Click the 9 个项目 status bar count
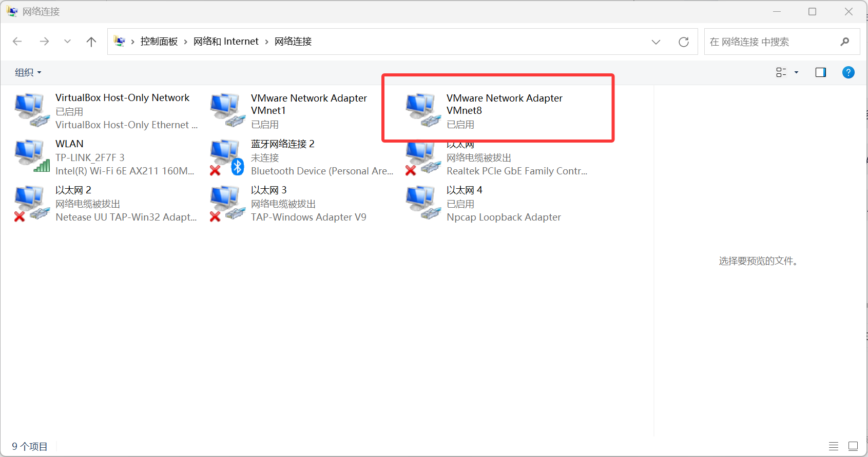This screenshot has height=457, width=868. click(30, 446)
